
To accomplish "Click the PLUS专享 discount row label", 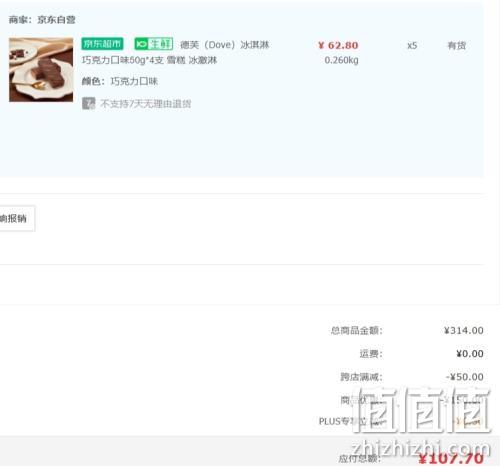I will click(343, 421).
